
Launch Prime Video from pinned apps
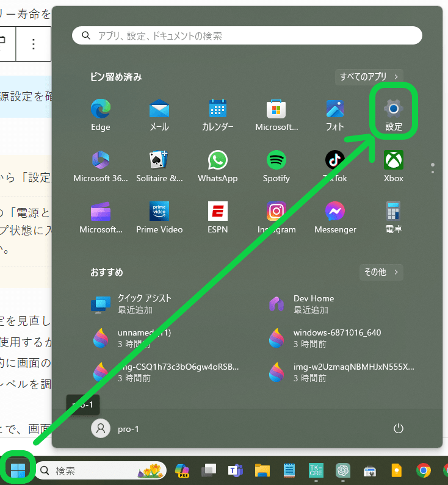tap(159, 218)
